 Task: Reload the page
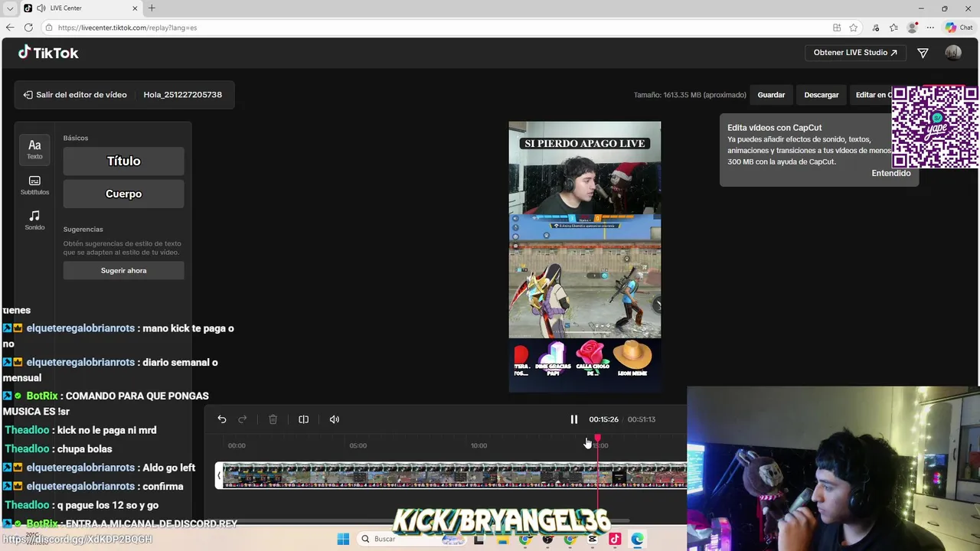[28, 28]
